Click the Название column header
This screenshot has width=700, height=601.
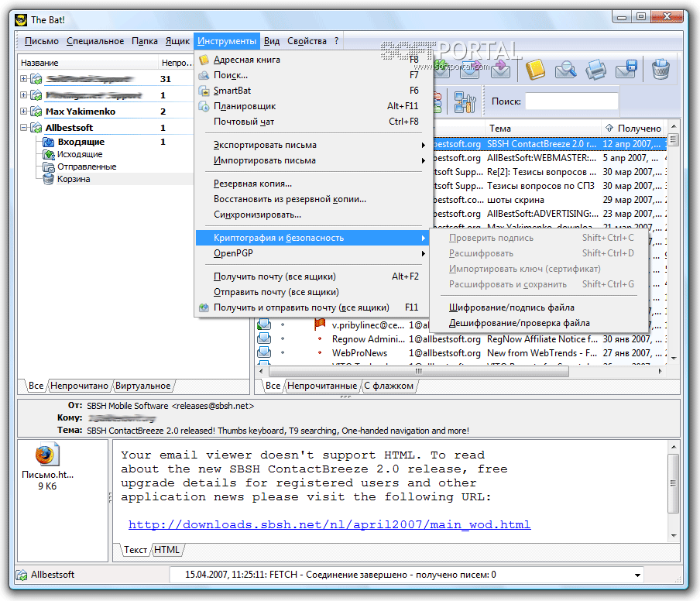pos(88,63)
